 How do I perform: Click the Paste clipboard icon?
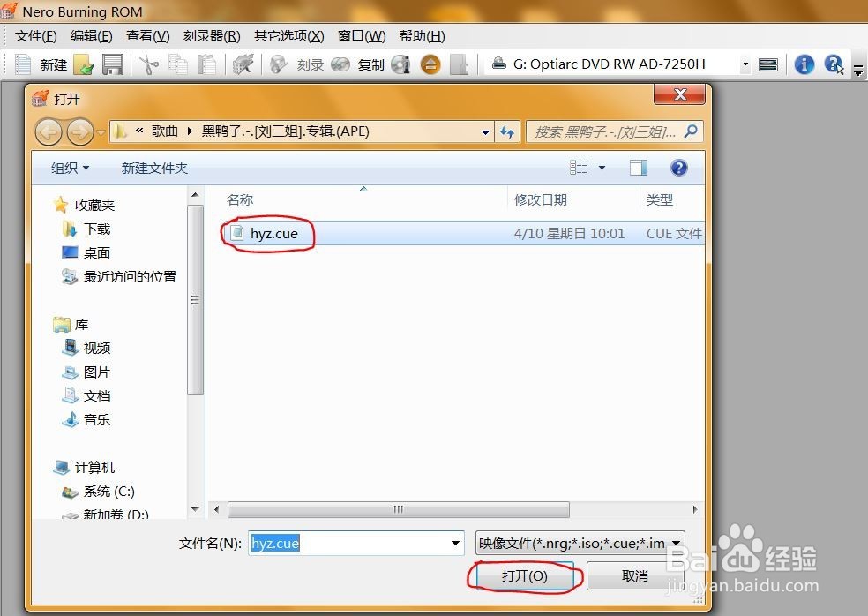click(207, 64)
